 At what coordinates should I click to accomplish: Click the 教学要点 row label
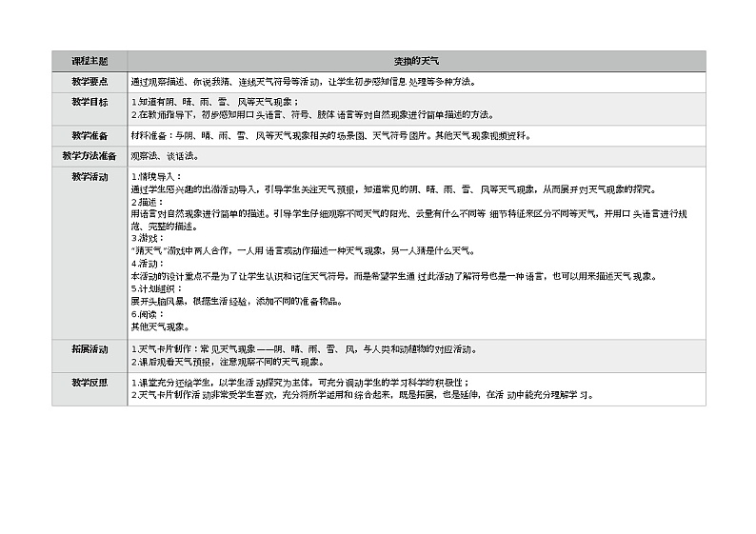pyautogui.click(x=90, y=81)
